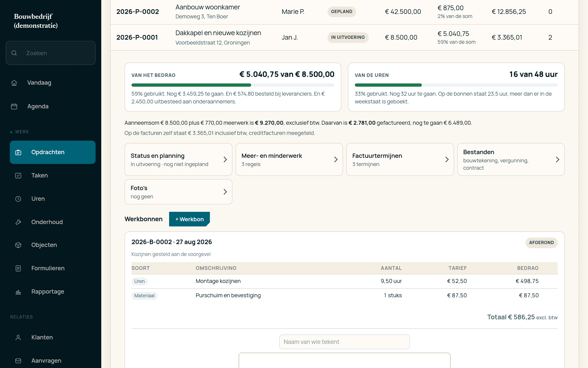Screen dimensions: 588x368
Task: Click the Formulieren document icon
Action: coord(18,268)
